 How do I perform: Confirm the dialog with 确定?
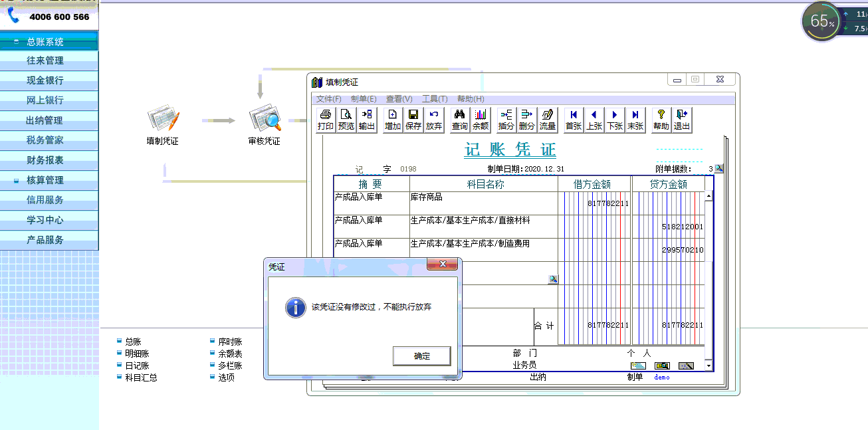[x=422, y=356]
